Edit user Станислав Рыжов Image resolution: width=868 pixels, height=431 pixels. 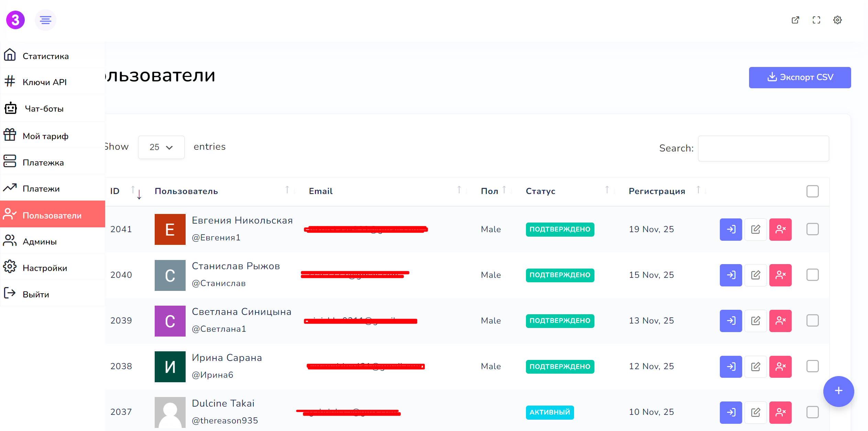click(756, 275)
